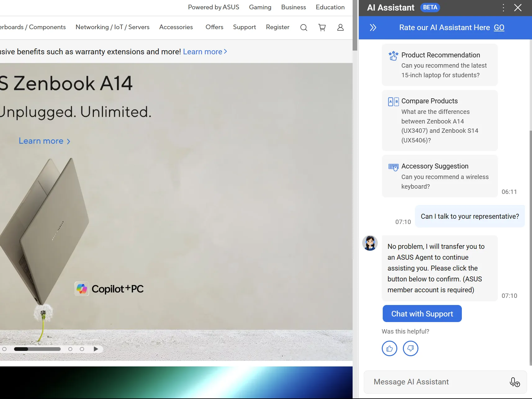Open the shopping cart icon
The height and width of the screenshot is (399, 532).
(322, 27)
